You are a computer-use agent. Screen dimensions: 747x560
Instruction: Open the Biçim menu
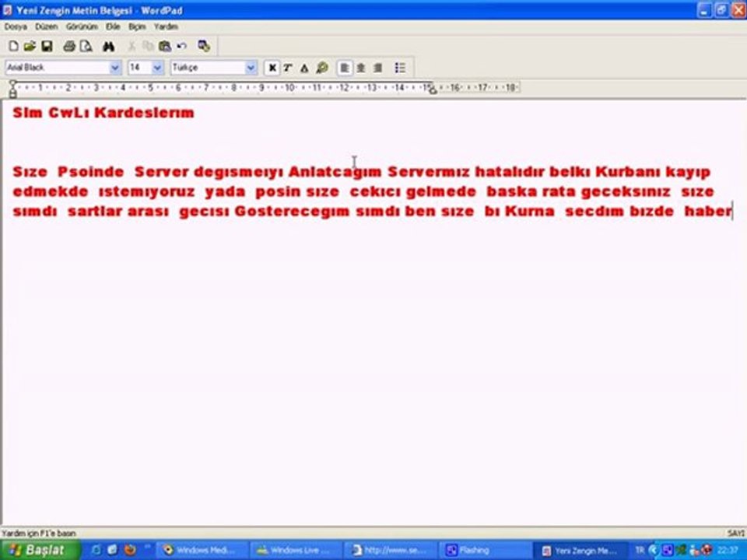(x=137, y=26)
